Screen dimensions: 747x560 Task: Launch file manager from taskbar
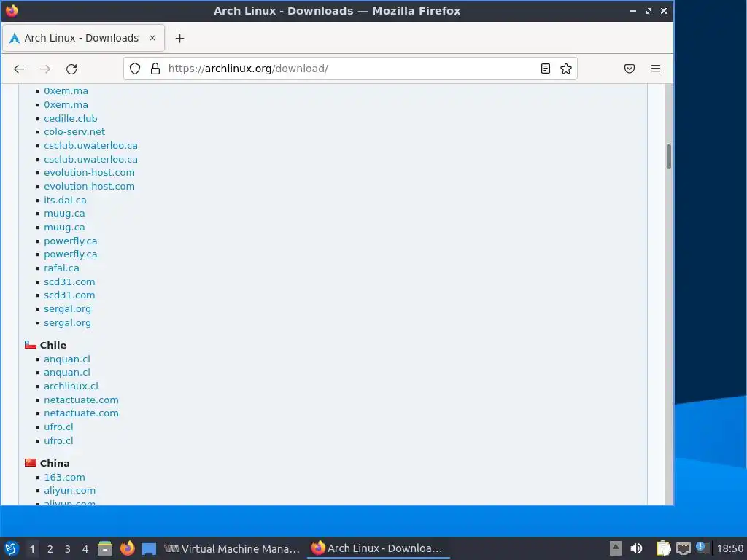click(x=105, y=548)
